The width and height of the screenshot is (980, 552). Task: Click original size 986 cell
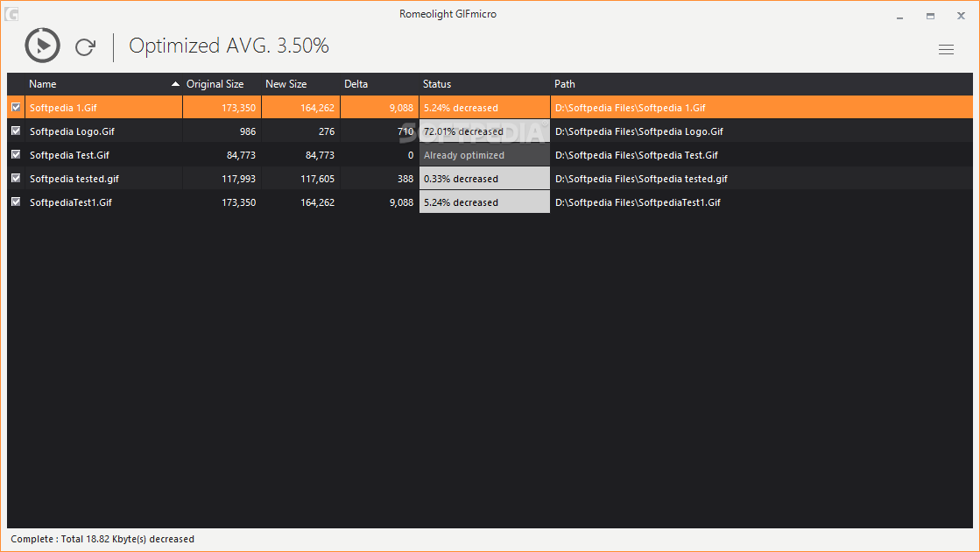(248, 131)
